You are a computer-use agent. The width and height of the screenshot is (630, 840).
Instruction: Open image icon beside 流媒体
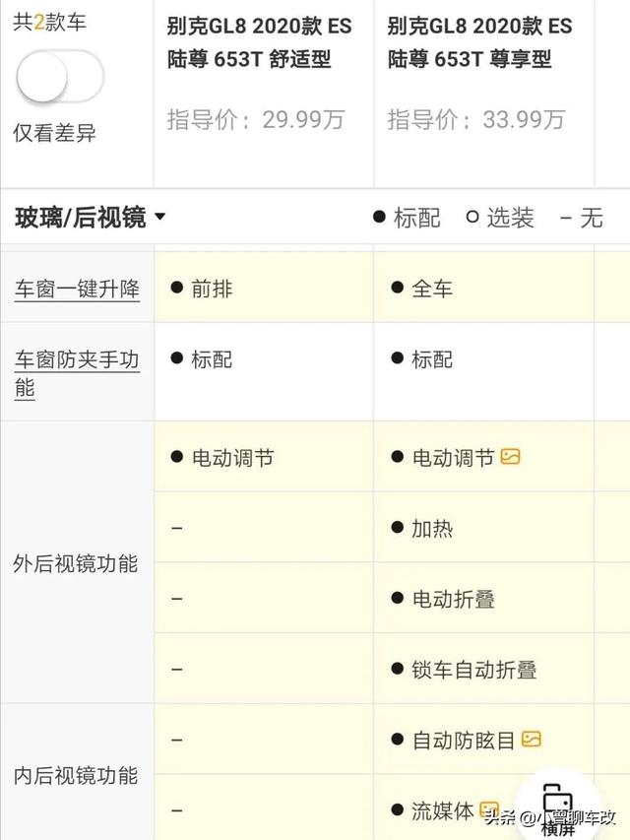[489, 809]
